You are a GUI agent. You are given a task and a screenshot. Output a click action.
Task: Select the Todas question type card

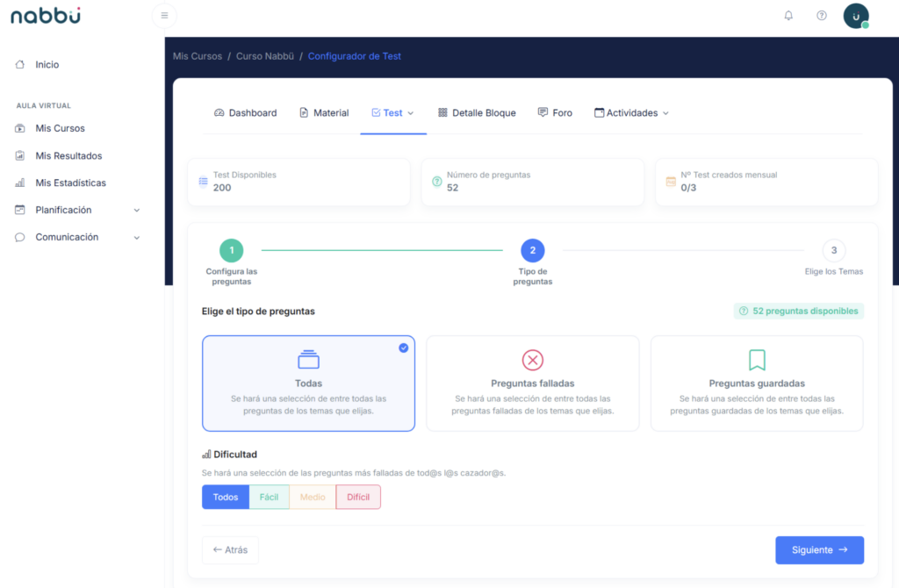click(308, 384)
